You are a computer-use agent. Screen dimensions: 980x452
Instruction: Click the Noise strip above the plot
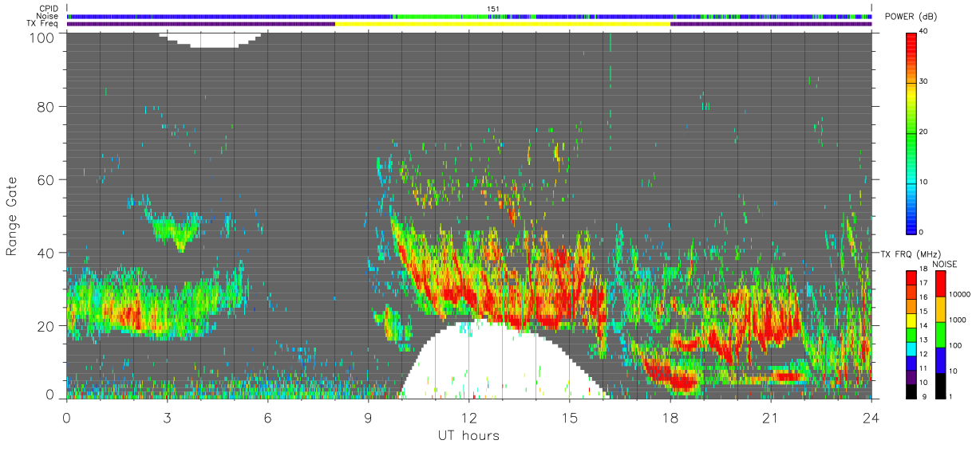pos(469,16)
